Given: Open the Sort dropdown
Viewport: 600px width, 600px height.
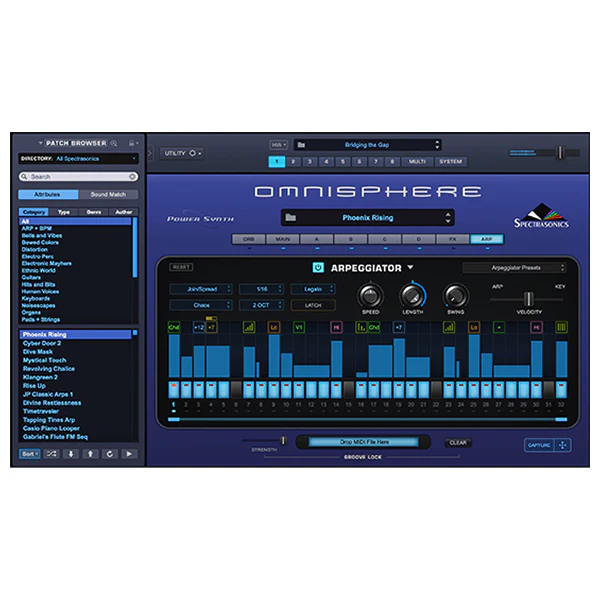Looking at the screenshot, I should tap(29, 454).
